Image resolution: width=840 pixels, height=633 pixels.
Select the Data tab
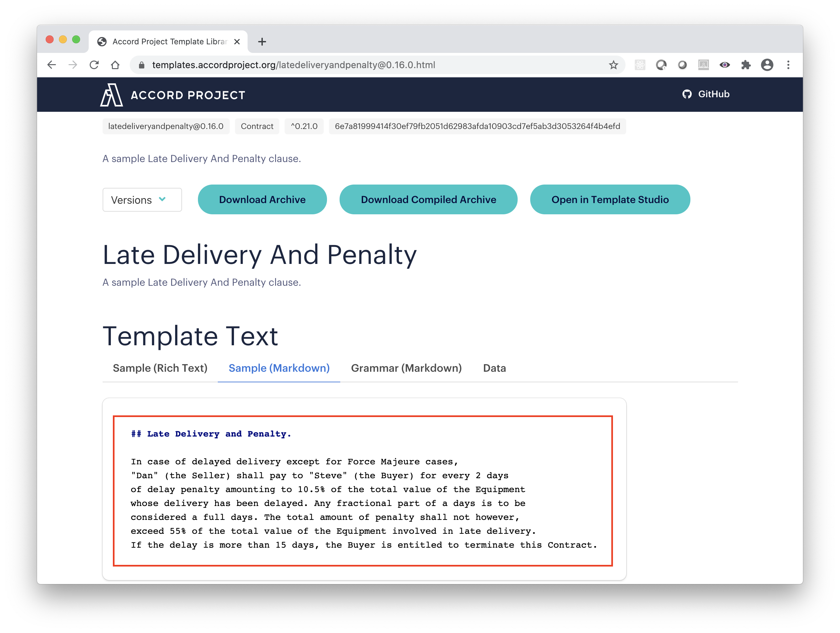494,368
